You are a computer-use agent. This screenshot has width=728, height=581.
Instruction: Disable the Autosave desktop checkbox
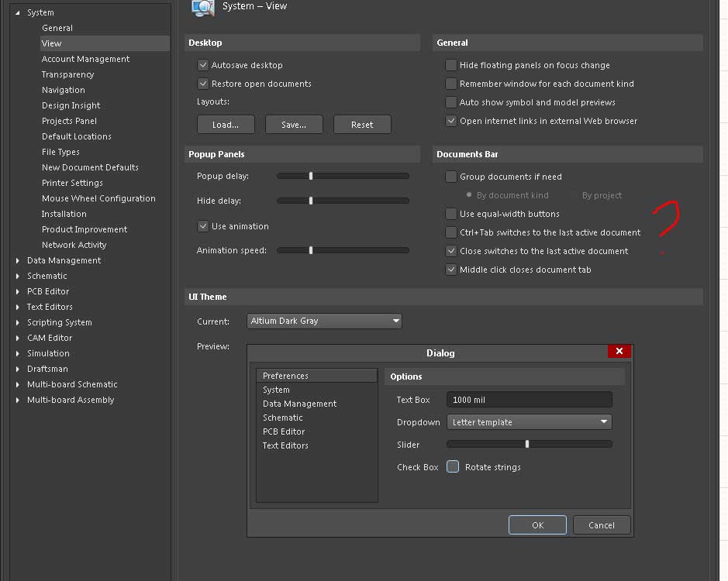click(x=203, y=66)
